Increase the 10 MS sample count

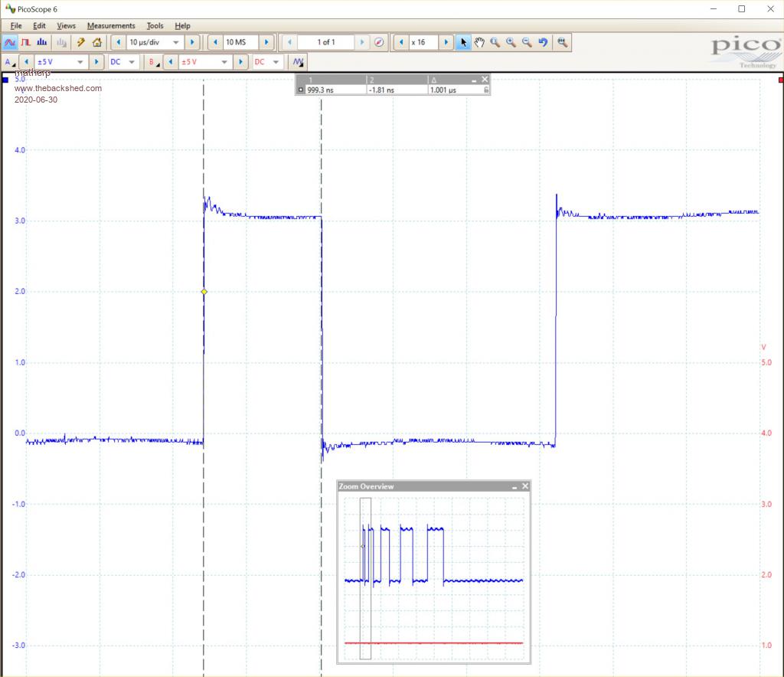(266, 42)
